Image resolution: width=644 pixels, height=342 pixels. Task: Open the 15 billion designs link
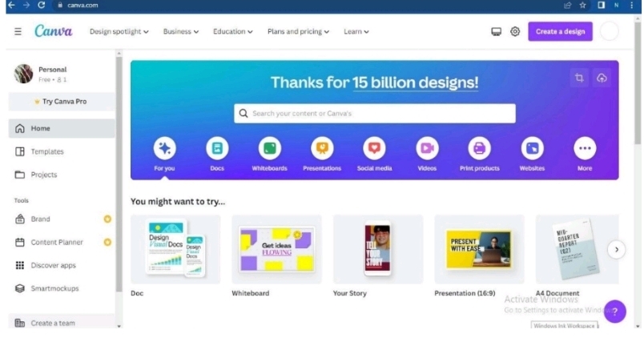pos(415,82)
